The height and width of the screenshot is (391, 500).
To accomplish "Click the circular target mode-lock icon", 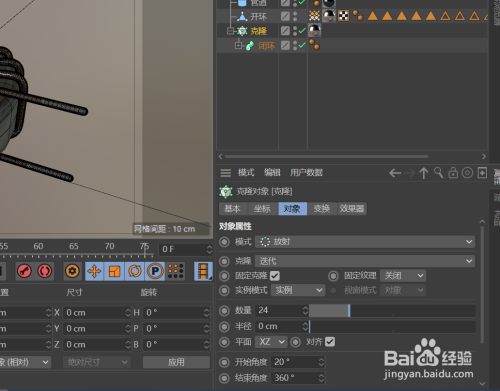I will [467, 173].
